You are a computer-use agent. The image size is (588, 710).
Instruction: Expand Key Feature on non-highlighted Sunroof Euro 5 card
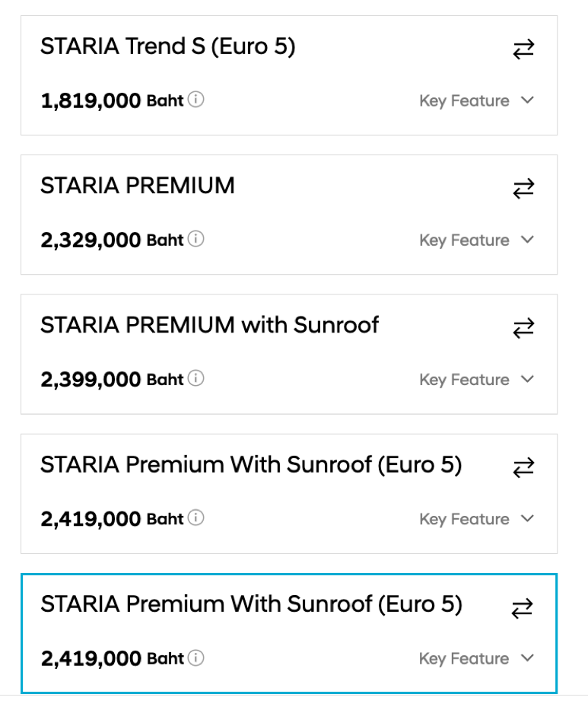[477, 519]
